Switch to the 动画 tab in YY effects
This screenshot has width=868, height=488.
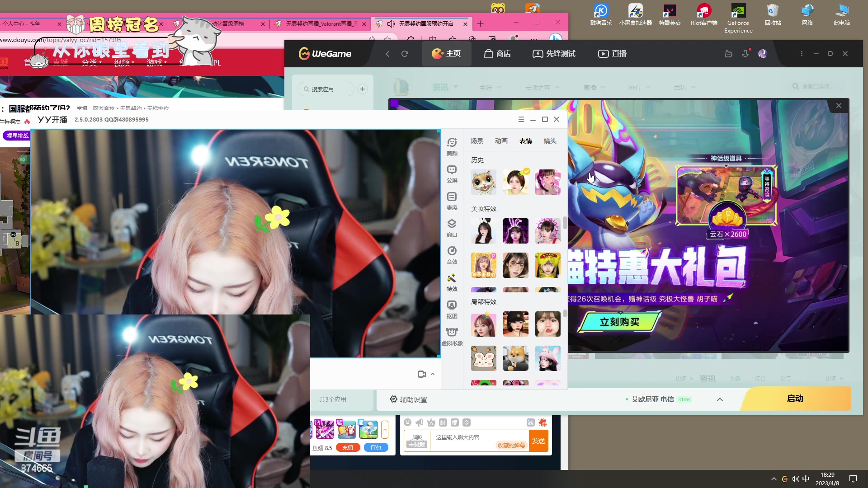coord(501,141)
